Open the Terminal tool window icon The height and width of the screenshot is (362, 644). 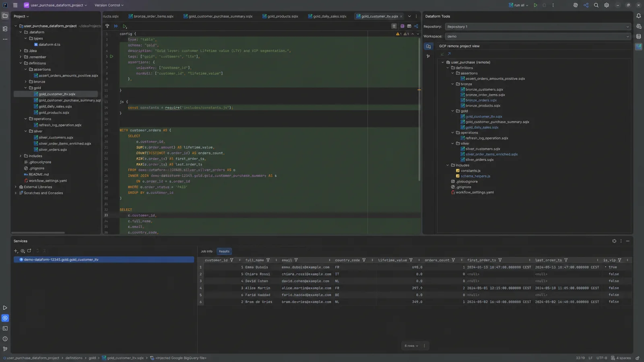tap(5, 329)
